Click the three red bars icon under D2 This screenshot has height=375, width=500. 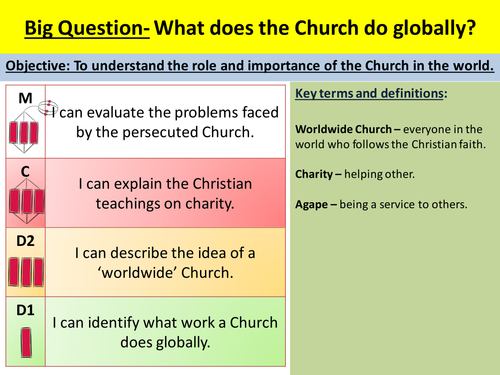pos(26,272)
